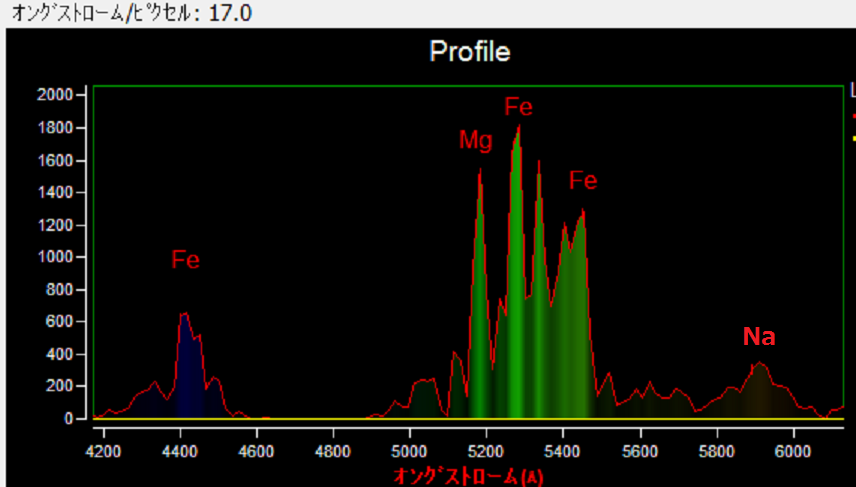
Task: Click the 5000 tick on the wavelength axis
Action: [x=410, y=451]
